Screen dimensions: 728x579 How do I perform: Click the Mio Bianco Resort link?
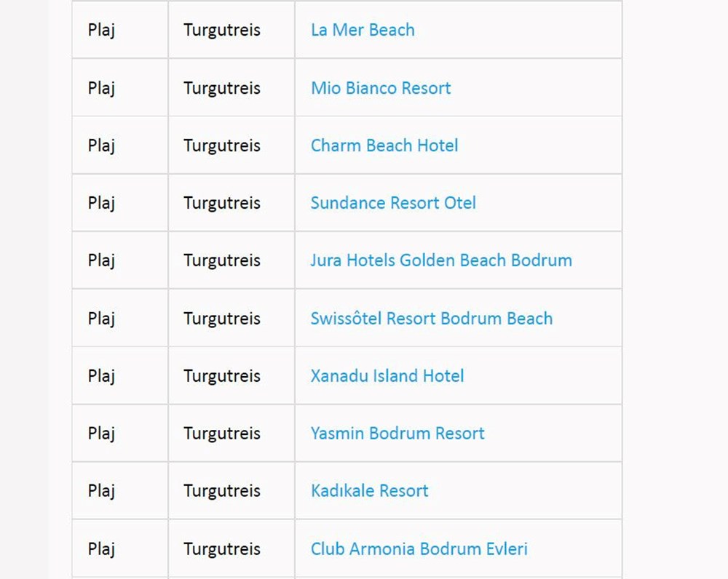point(381,88)
